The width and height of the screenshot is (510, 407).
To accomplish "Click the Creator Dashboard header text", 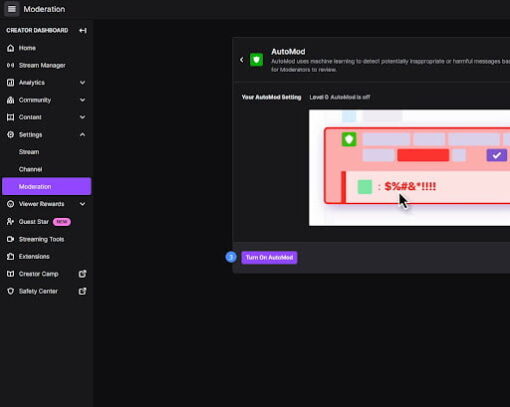I will click(x=37, y=30).
